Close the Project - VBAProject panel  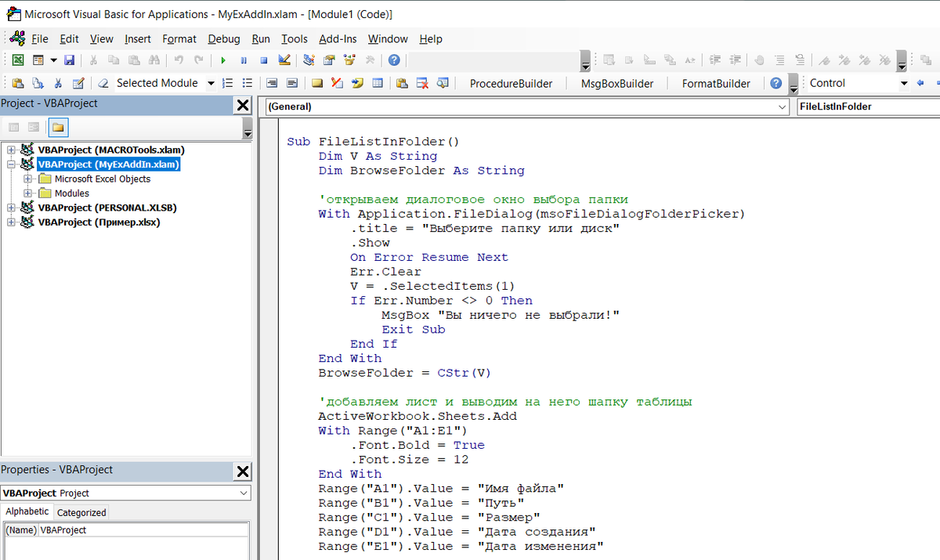coord(243,106)
